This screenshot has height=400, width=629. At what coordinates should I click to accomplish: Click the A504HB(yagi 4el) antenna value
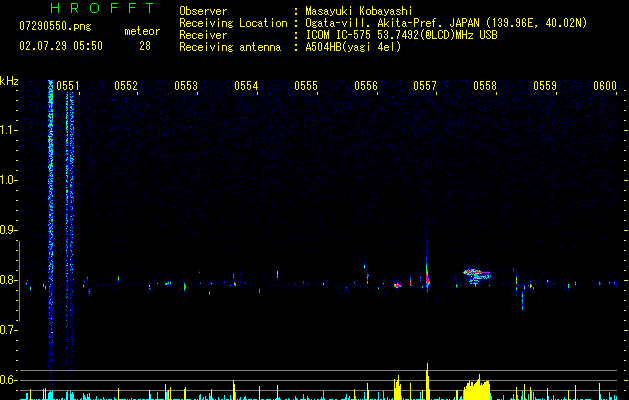click(353, 47)
